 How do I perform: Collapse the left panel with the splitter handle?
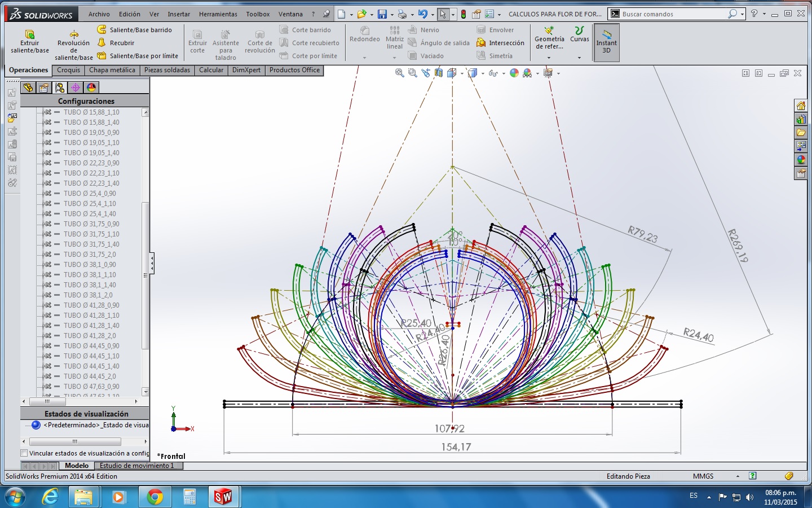(x=152, y=263)
